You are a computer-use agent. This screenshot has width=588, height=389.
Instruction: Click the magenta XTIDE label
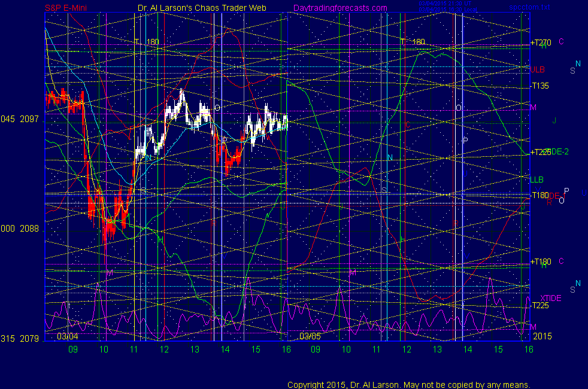click(551, 298)
